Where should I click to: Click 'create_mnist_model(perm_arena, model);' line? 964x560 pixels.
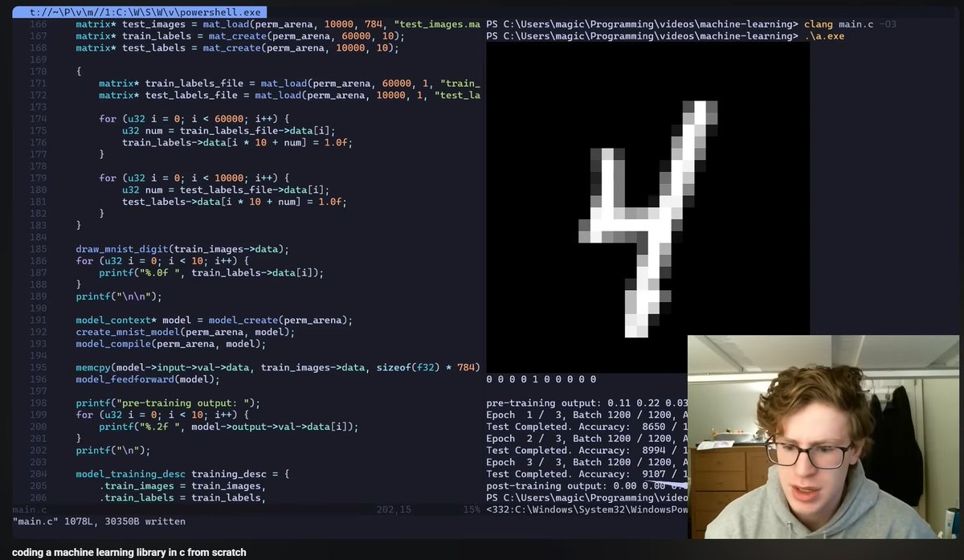tap(185, 332)
